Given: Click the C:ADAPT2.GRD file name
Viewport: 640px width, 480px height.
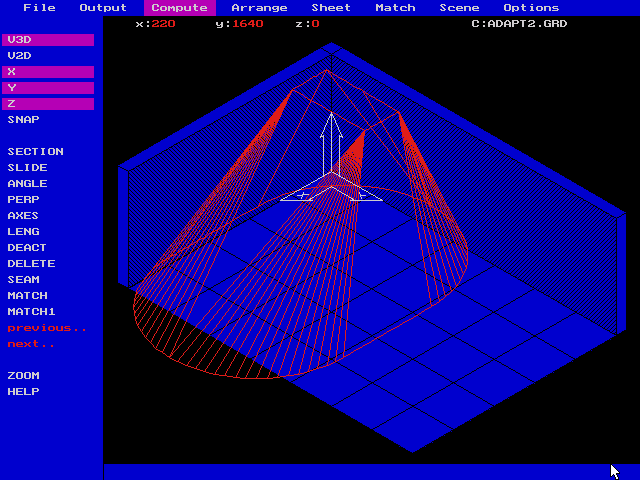Looking at the screenshot, I should coord(519,24).
